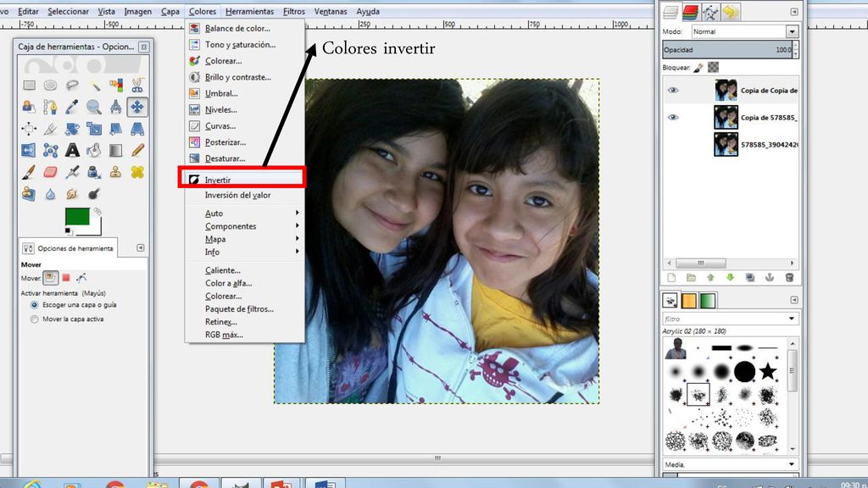Raise the layer with up arrow
The width and height of the screenshot is (868, 488).
coord(711,278)
